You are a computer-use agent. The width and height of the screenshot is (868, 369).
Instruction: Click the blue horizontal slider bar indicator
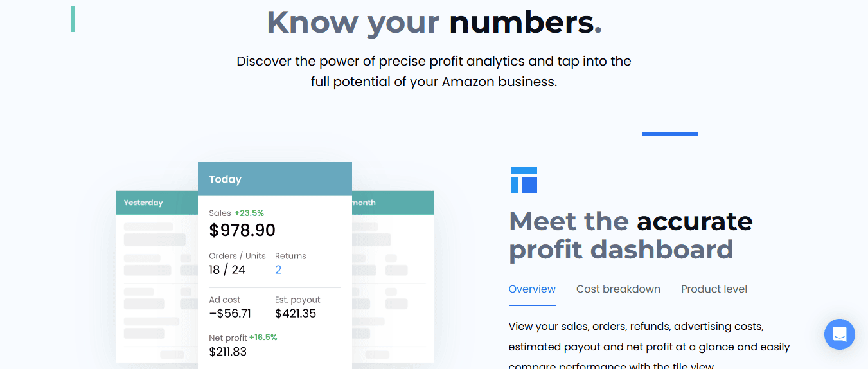[669, 134]
